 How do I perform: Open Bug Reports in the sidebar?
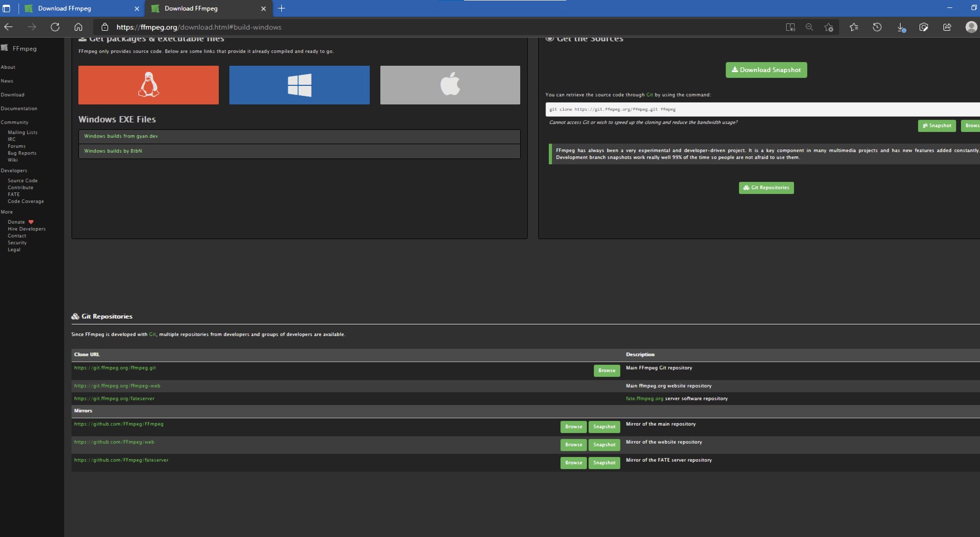click(22, 153)
